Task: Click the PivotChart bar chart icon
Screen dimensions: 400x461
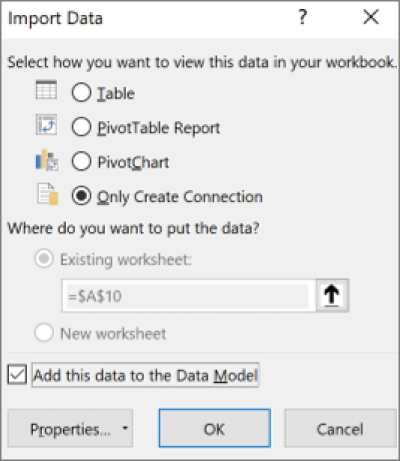Action: 47,160
